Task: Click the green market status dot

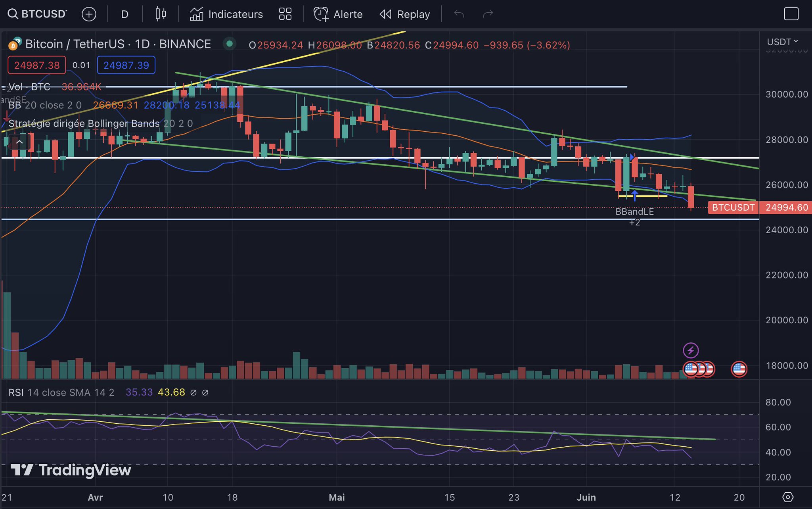Action: click(229, 44)
